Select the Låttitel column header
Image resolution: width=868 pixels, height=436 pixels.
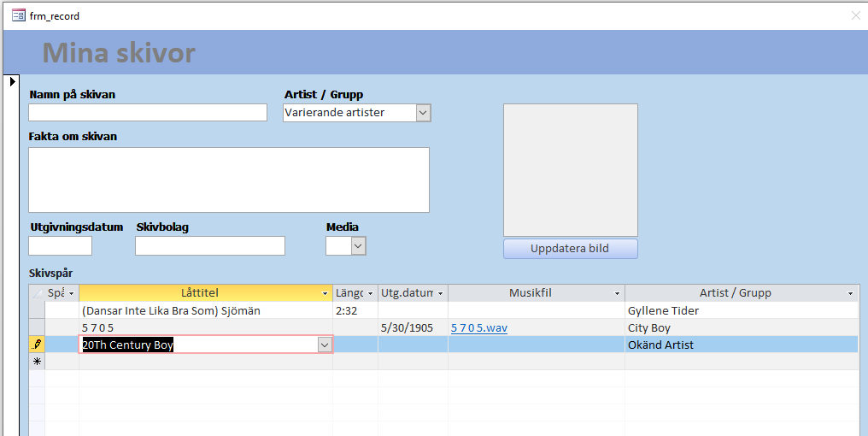point(200,293)
